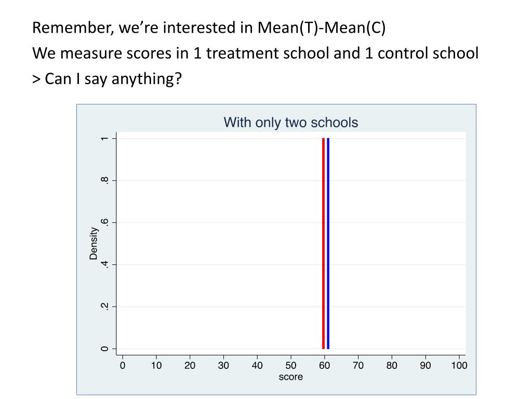Viewport: 532px width, 399px height.
Task: Click the heading text 'Mean(T)-Mean(C)'
Action: pos(321,28)
